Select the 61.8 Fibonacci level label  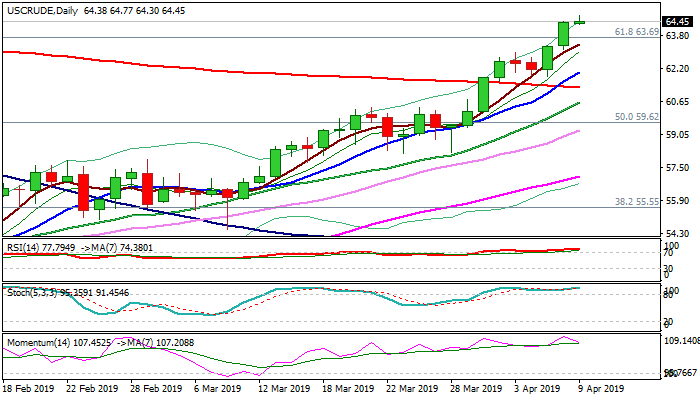pyautogui.click(x=636, y=32)
